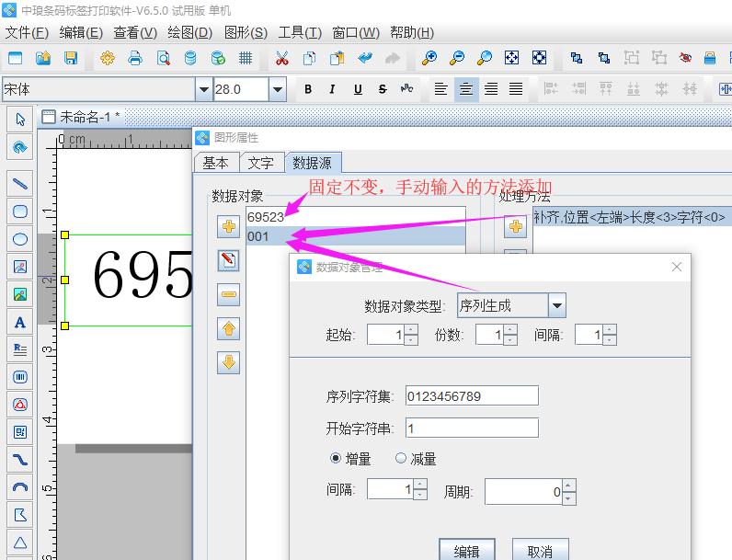Delete data object with minus button
The width and height of the screenshot is (732, 560).
229,294
